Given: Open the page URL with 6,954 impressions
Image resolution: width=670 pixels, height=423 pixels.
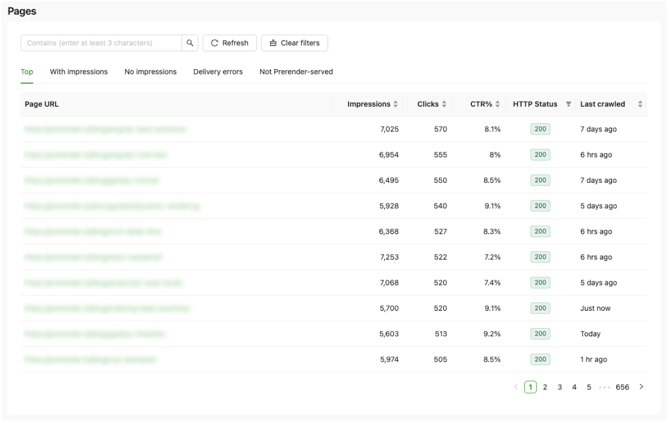Looking at the screenshot, I should [x=95, y=155].
